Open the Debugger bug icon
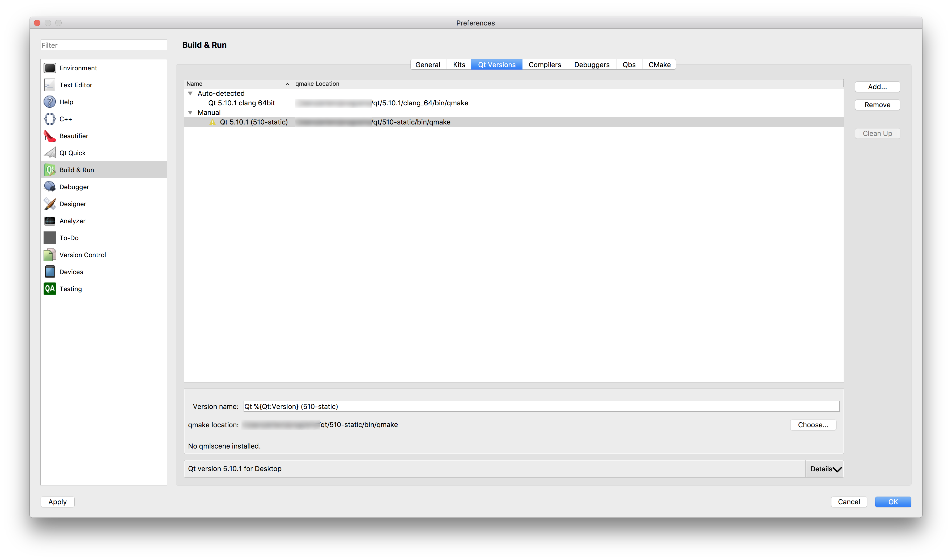This screenshot has height=560, width=952. (49, 187)
